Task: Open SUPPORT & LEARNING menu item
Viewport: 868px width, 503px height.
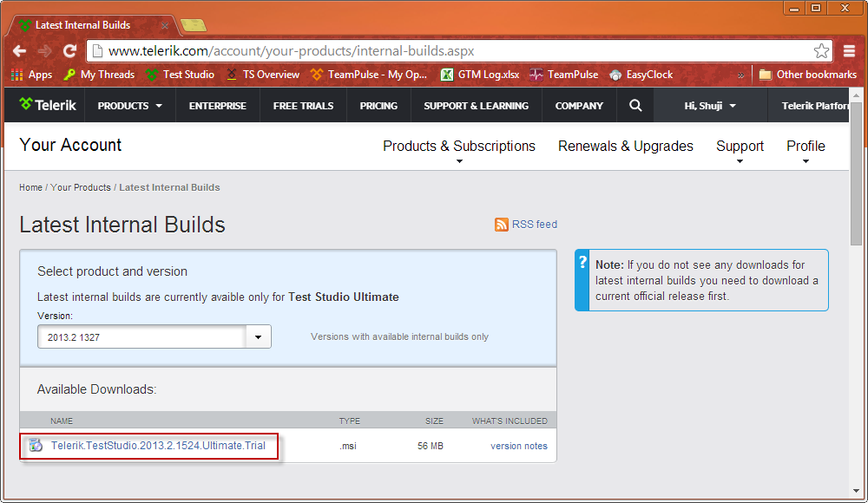Action: (476, 106)
